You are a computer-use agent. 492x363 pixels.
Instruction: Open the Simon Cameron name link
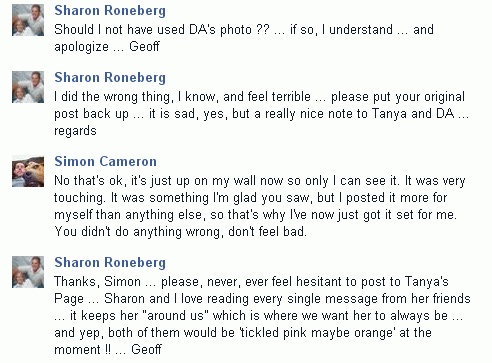(105, 161)
